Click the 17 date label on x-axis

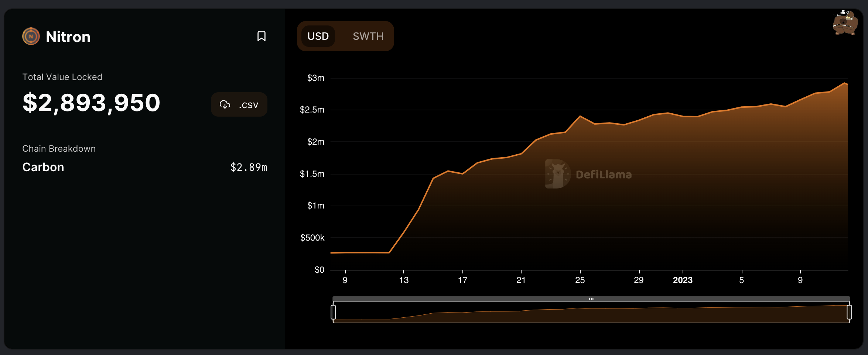tap(462, 280)
